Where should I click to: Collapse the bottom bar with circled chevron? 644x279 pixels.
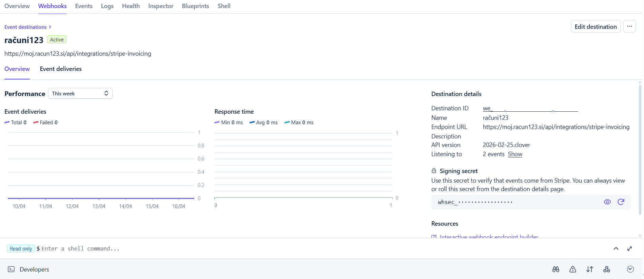click(x=630, y=269)
